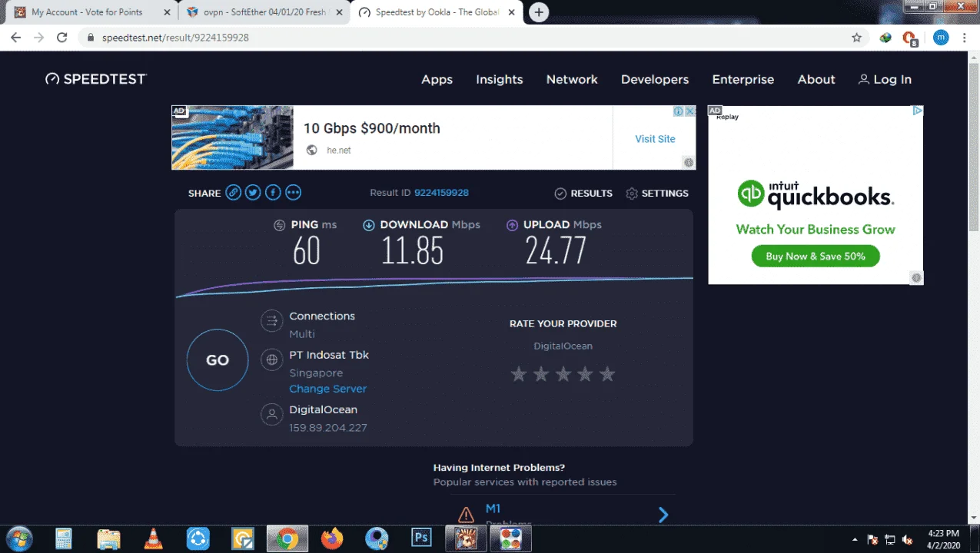Screen dimensions: 980x553
Task: Open Chrome's three-dot menu
Action: pyautogui.click(x=964, y=37)
